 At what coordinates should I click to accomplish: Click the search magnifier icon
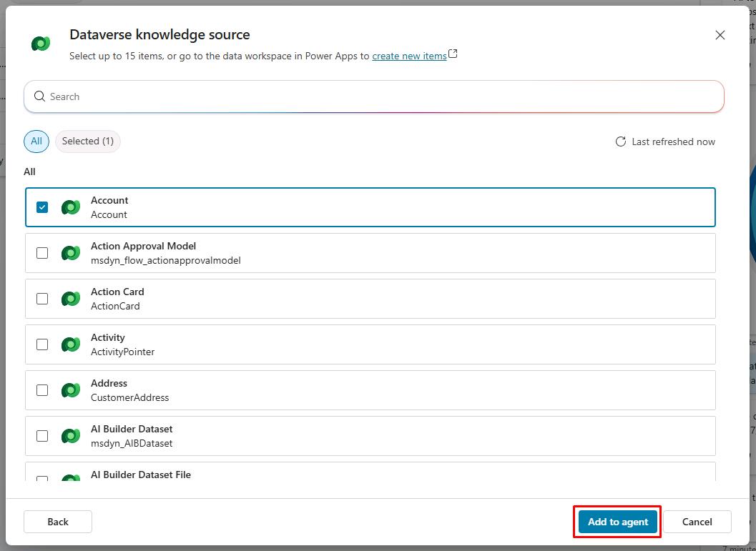(x=39, y=96)
